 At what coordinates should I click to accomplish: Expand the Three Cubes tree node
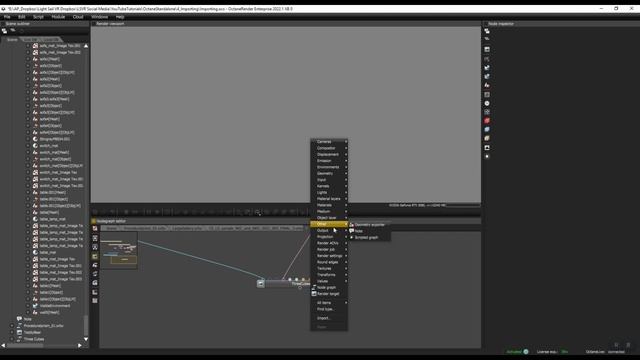tap(12, 339)
